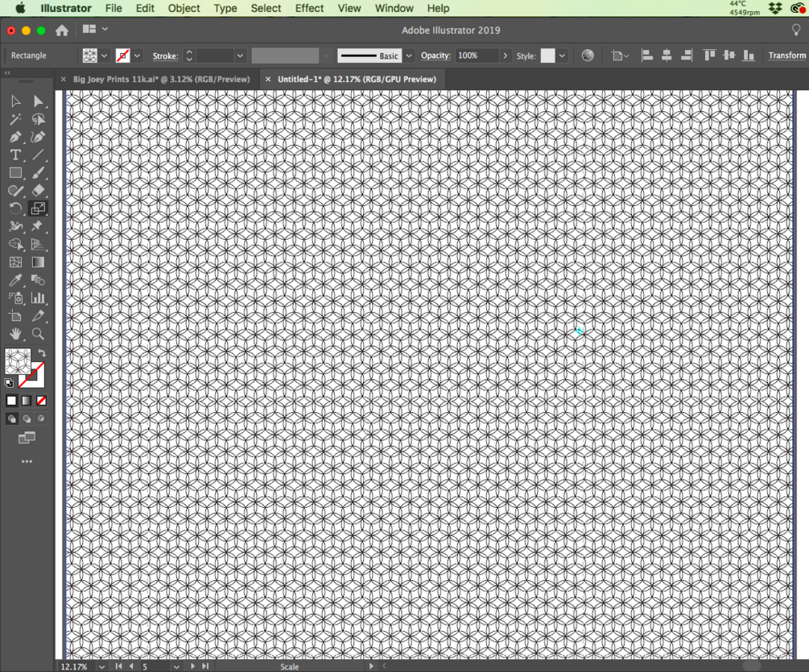Select the Scale tool
Viewport: 809px width, 672px height.
pos(38,208)
